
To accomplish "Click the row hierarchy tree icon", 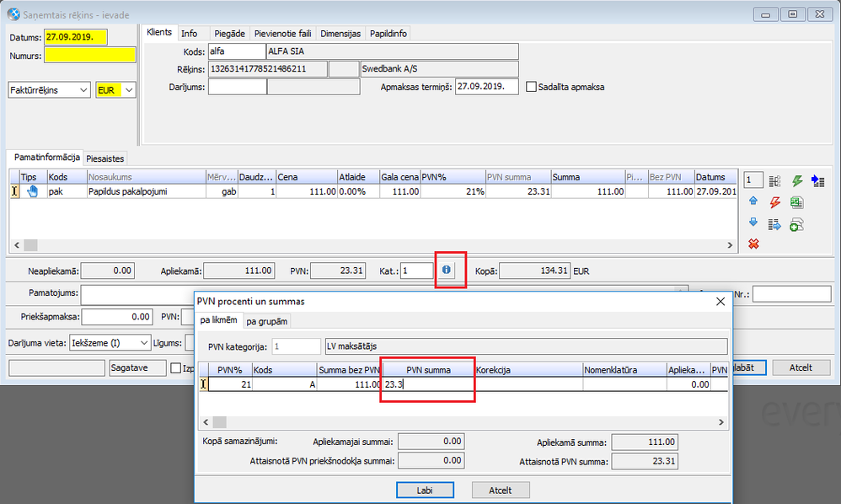I will 774,181.
